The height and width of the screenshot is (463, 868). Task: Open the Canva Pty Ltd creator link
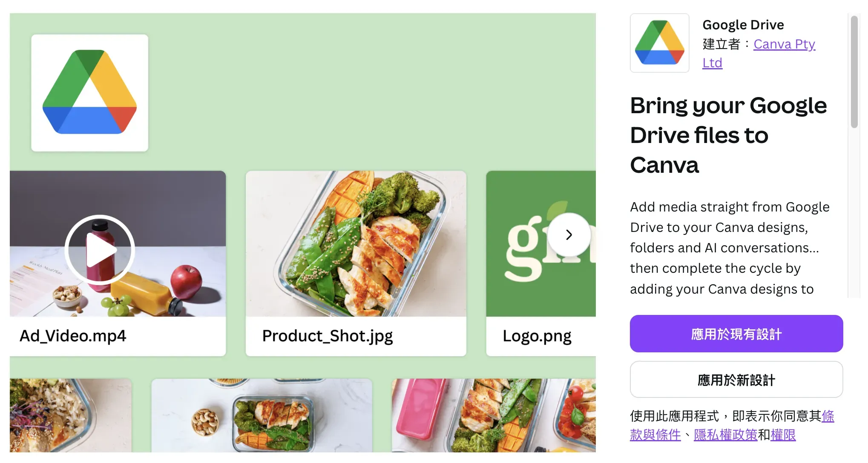[x=759, y=53]
